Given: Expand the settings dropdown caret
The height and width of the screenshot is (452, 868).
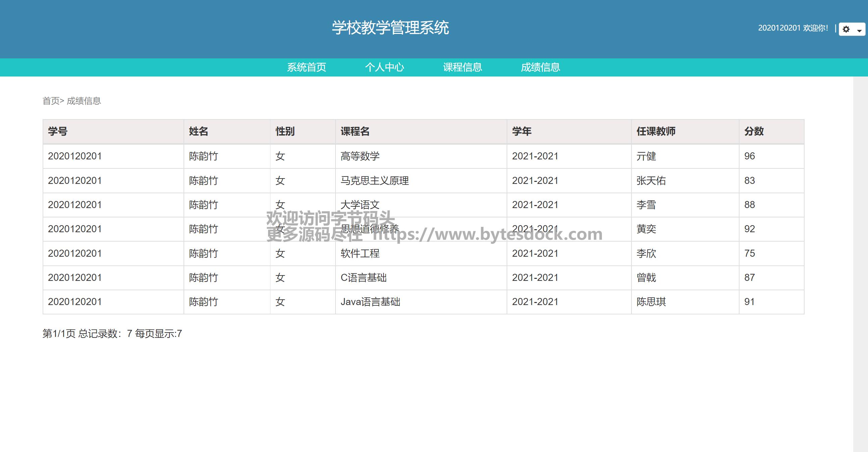Looking at the screenshot, I should 859,30.
